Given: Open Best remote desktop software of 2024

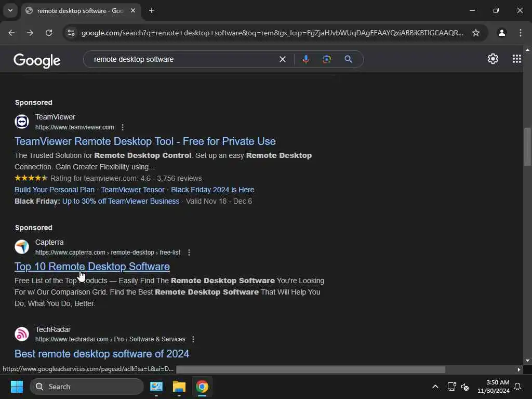Looking at the screenshot, I should click(102, 354).
